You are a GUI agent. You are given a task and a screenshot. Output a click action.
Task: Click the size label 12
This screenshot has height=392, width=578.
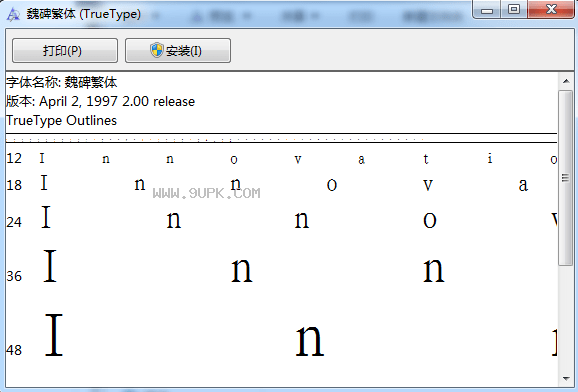[x=14, y=159]
